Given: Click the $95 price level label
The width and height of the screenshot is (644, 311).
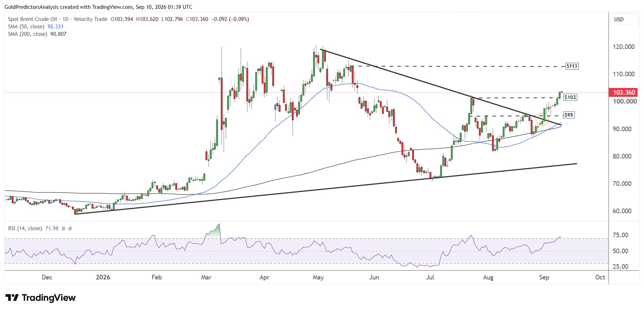Looking at the screenshot, I should (x=569, y=115).
